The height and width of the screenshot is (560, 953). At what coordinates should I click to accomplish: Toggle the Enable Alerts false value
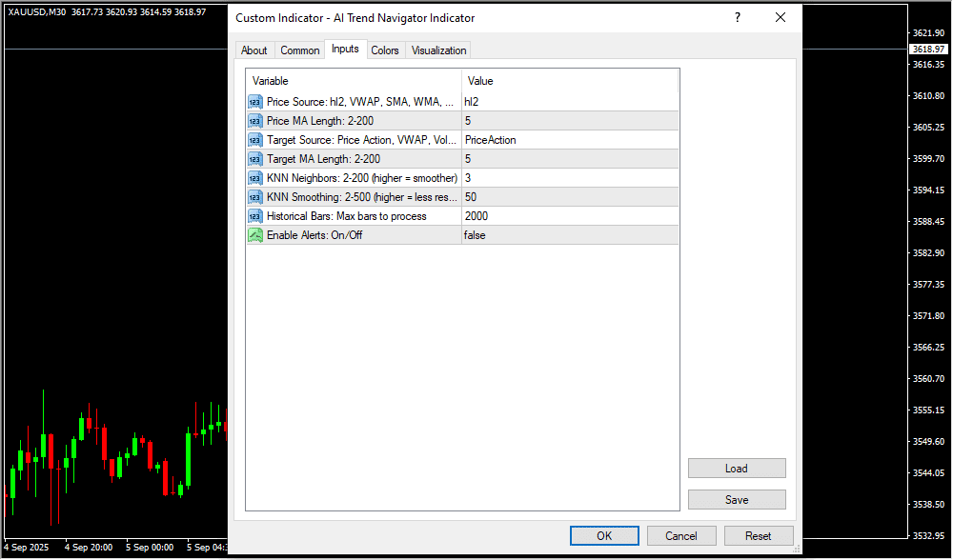[x=569, y=235]
